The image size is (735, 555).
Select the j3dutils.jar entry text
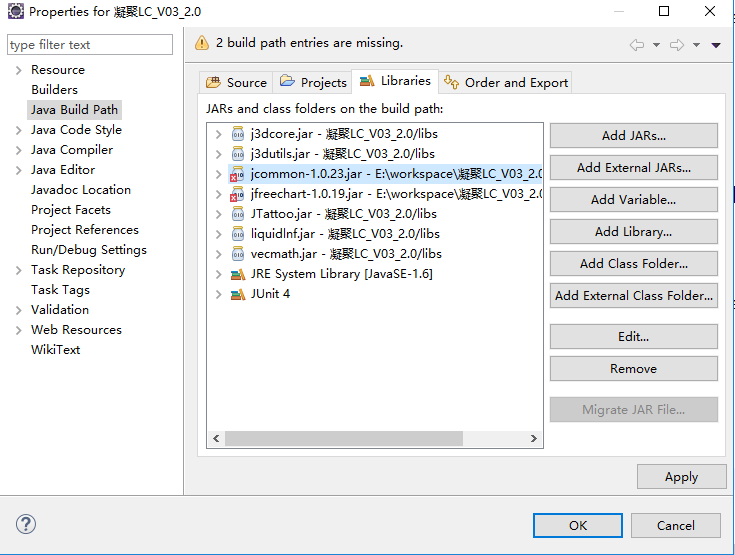pyautogui.click(x=343, y=154)
